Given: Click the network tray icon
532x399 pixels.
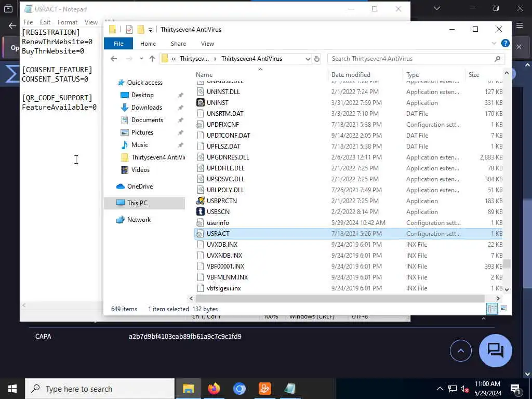Looking at the screenshot, I should 453,389.
